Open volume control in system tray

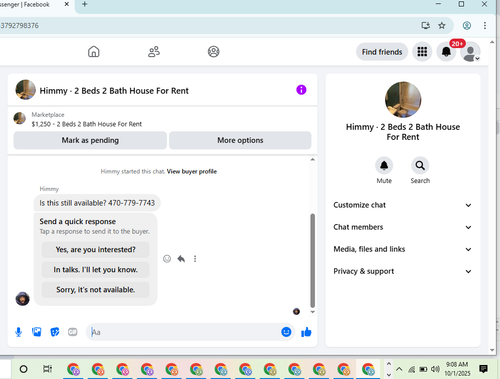pyautogui.click(x=435, y=369)
